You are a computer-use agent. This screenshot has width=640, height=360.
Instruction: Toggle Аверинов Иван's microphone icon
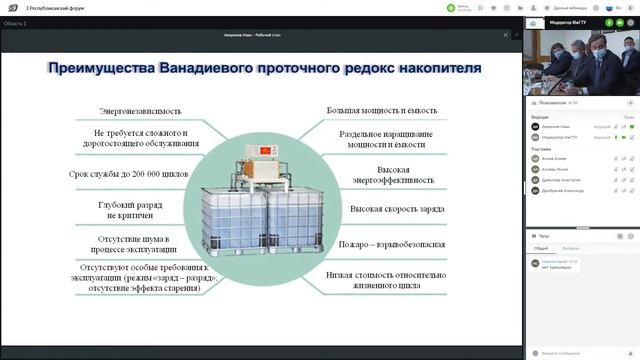(x=616, y=127)
